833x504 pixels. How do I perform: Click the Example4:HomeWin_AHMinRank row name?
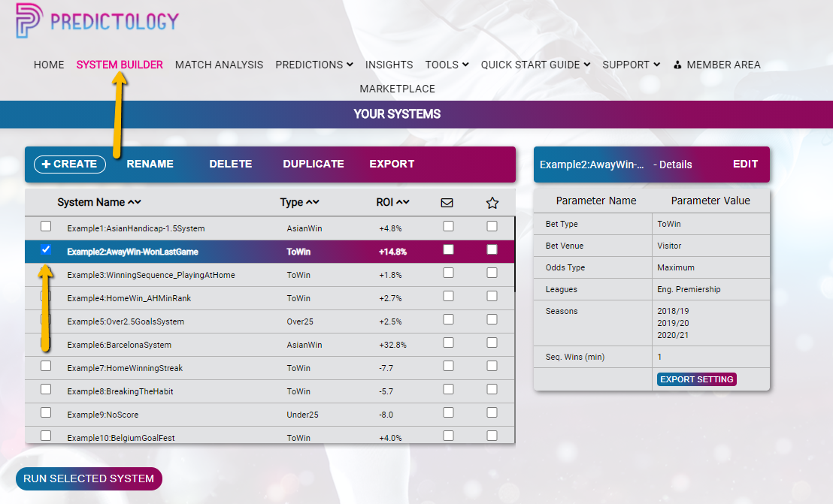coord(129,298)
